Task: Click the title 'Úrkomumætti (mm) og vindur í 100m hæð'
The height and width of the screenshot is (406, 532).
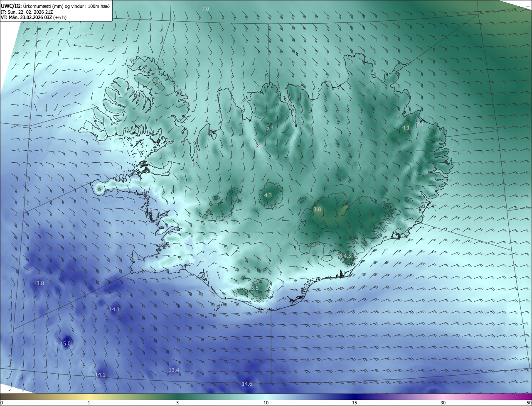Action: click(66, 6)
